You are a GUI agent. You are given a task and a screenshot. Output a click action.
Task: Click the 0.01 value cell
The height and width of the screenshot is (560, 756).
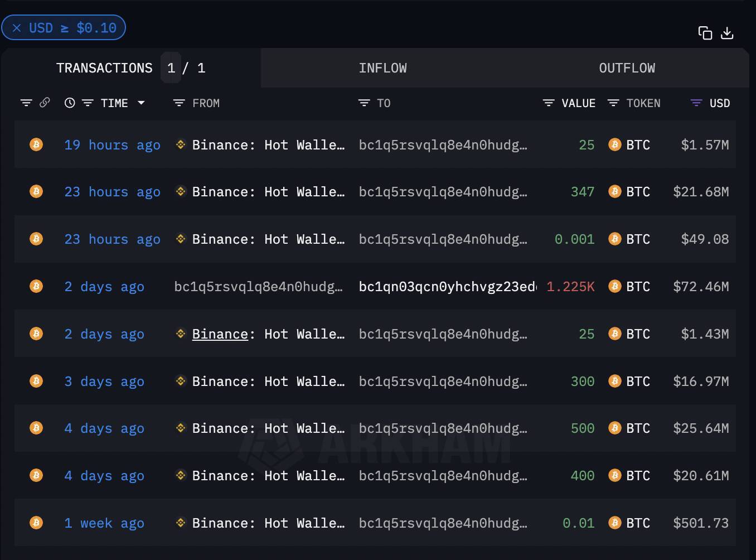point(578,523)
